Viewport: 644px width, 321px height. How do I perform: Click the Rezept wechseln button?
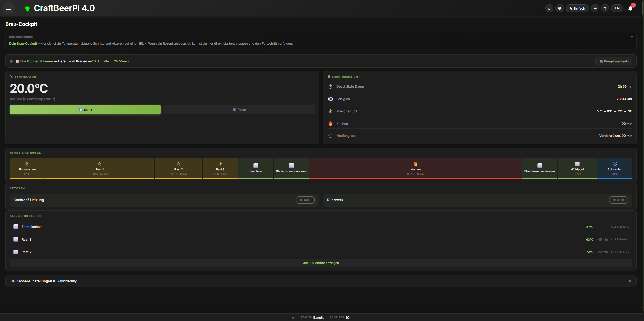[613, 61]
